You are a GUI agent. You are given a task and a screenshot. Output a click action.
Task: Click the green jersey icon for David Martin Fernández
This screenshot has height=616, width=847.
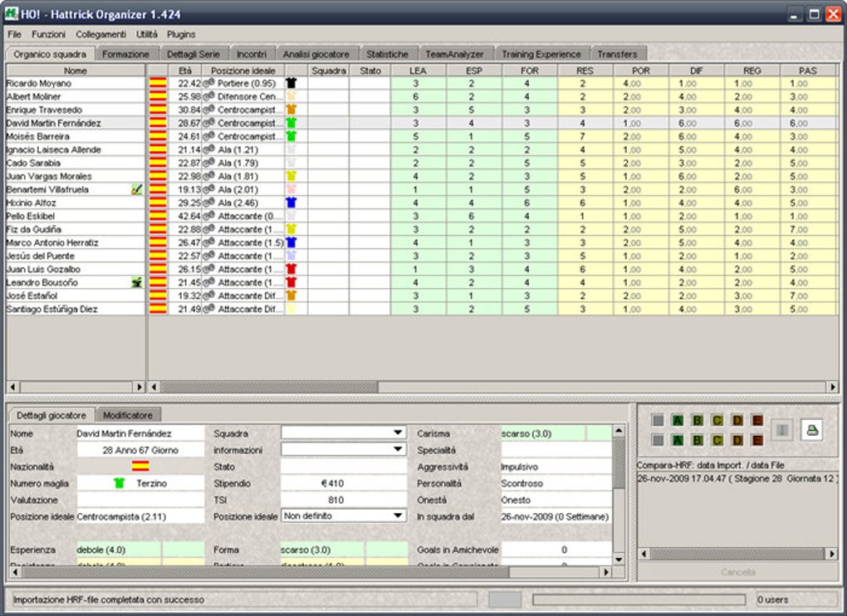(291, 123)
